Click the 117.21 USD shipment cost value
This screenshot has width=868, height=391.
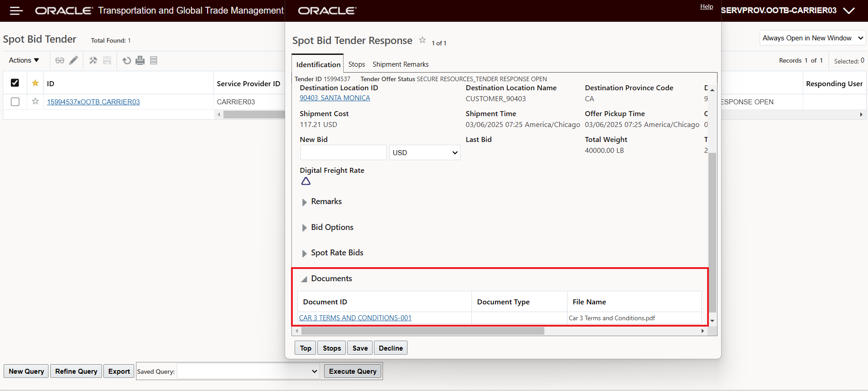[x=318, y=124]
